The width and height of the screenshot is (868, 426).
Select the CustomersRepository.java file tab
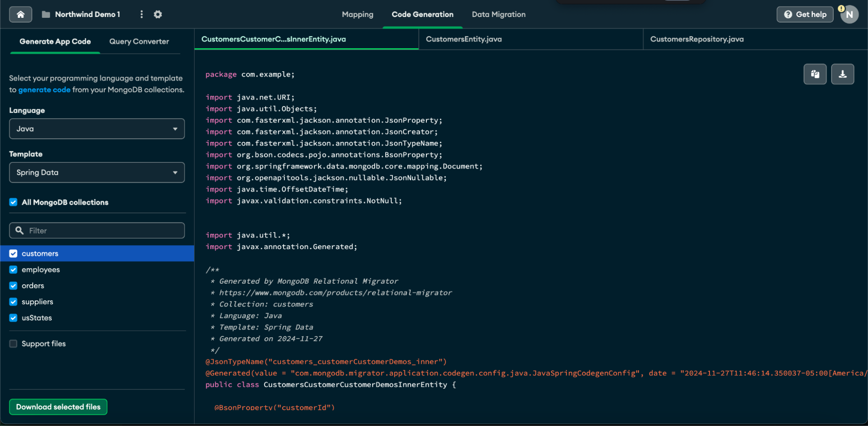tap(696, 39)
